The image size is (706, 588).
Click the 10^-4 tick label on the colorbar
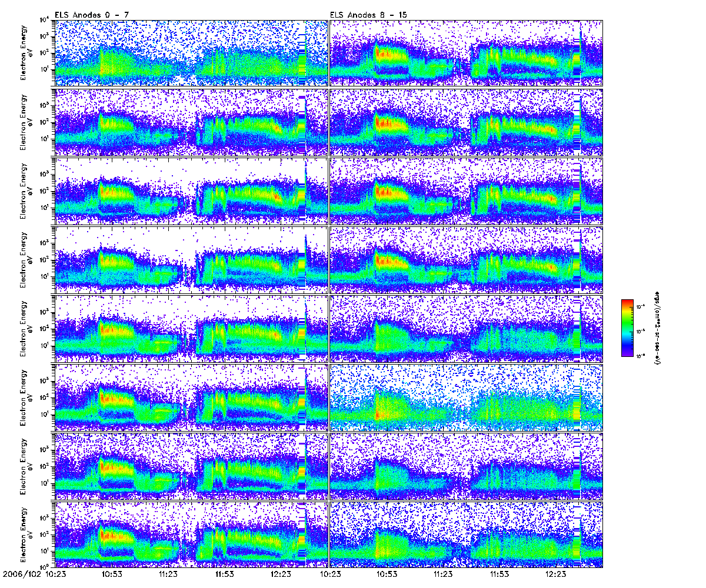(640, 307)
